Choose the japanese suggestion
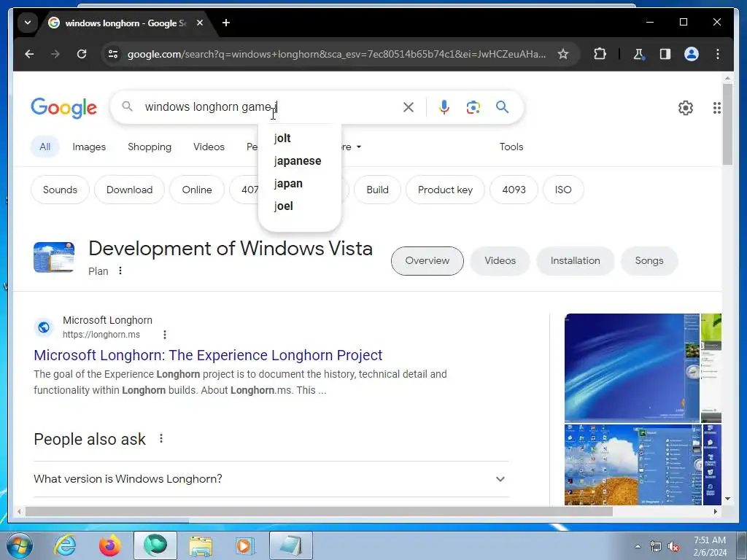 300,161
